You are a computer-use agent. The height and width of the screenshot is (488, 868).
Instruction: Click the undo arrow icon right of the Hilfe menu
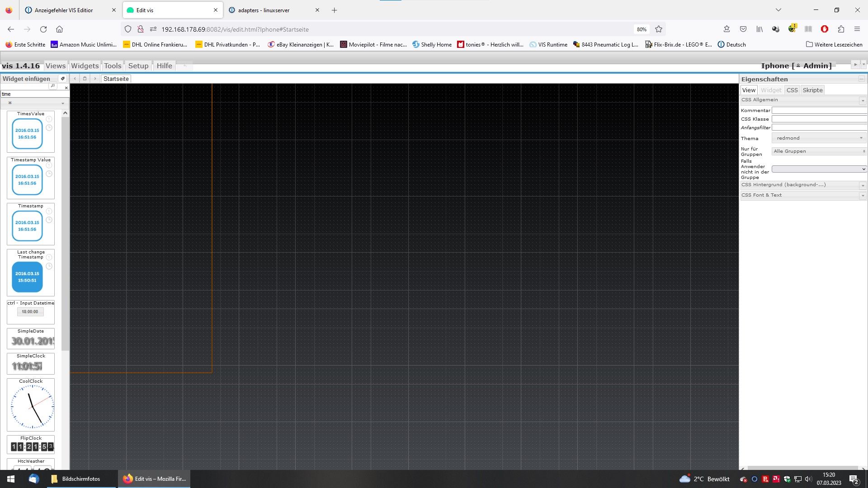tap(184, 65)
